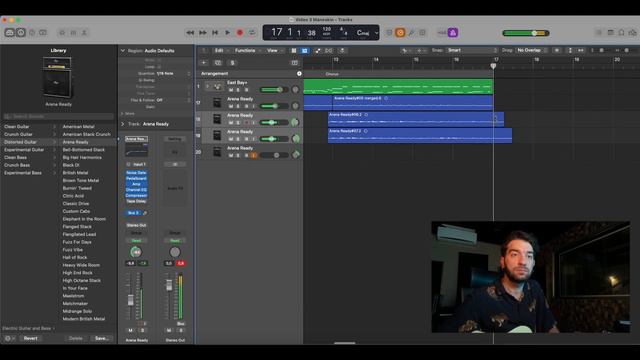Click the Save button in Library
640x360 pixels.
(101, 338)
